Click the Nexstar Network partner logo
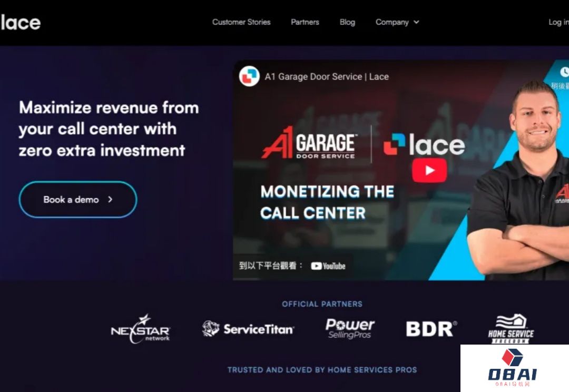 141,329
